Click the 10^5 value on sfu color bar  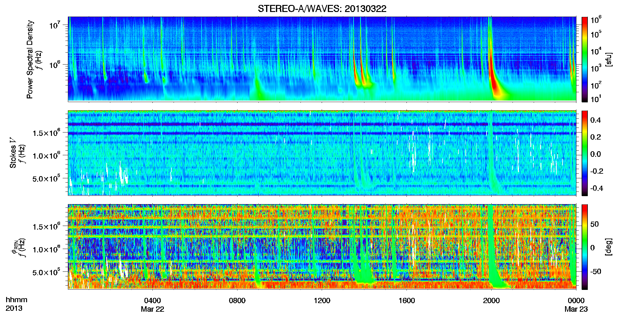tap(596, 34)
